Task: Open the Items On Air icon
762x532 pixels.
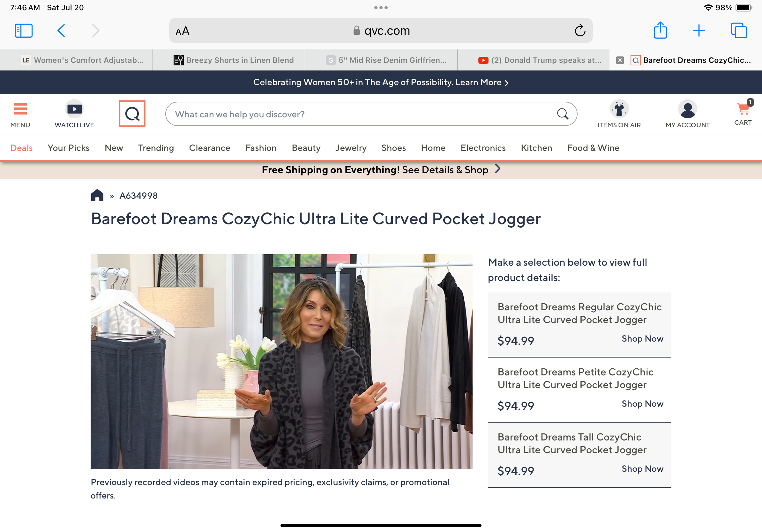Action: coord(619,109)
